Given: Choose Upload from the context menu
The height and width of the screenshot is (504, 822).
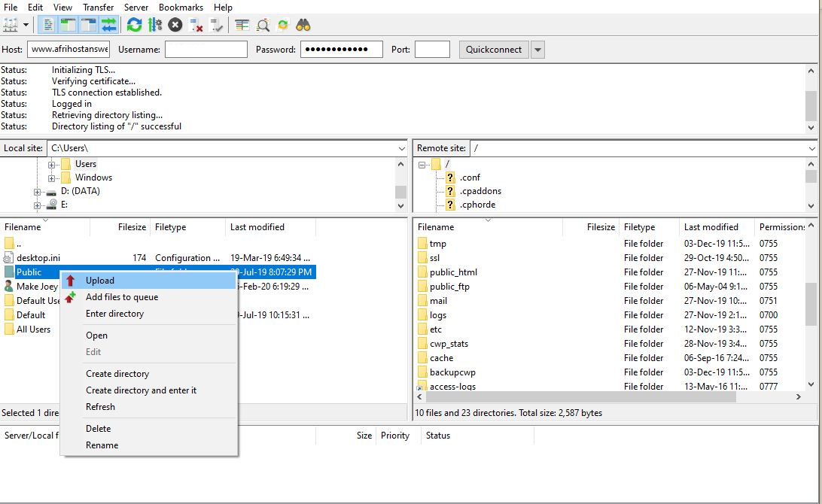Looking at the screenshot, I should [x=100, y=281].
